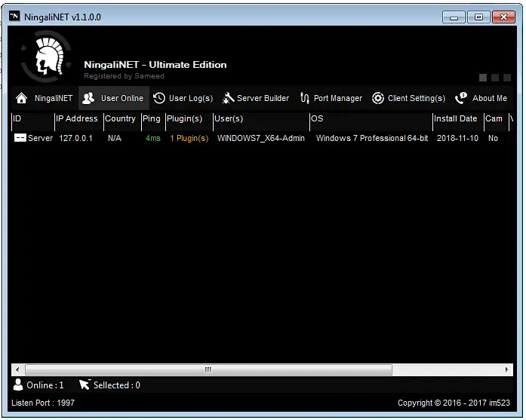This screenshot has height=420, width=526.
Task: Open the Port Manager tab
Action: coord(331,98)
